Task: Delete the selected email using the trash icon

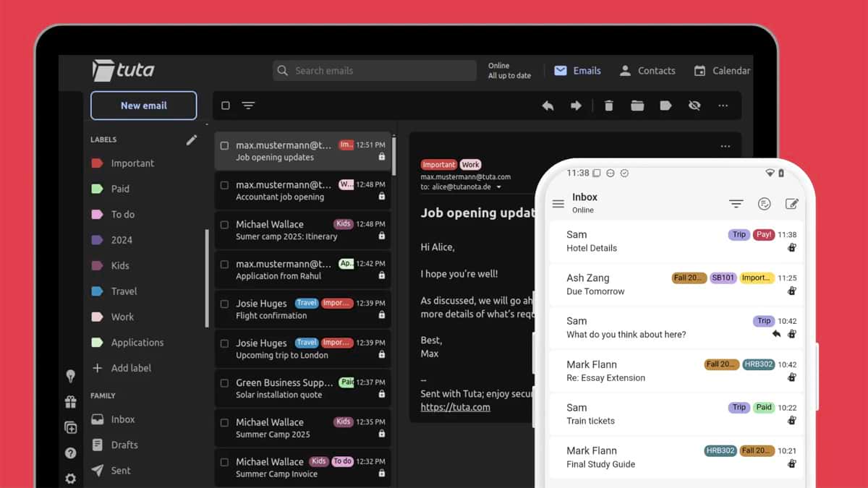Action: pos(608,106)
